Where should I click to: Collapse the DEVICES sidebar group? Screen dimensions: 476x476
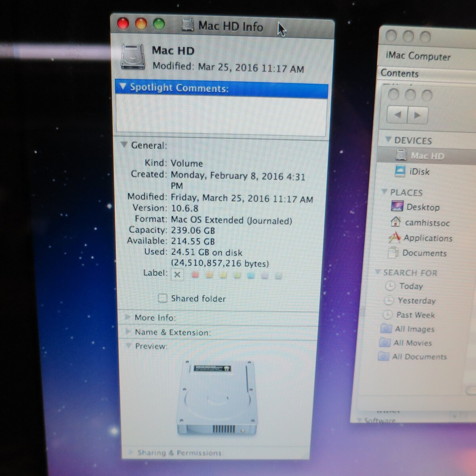[388, 140]
